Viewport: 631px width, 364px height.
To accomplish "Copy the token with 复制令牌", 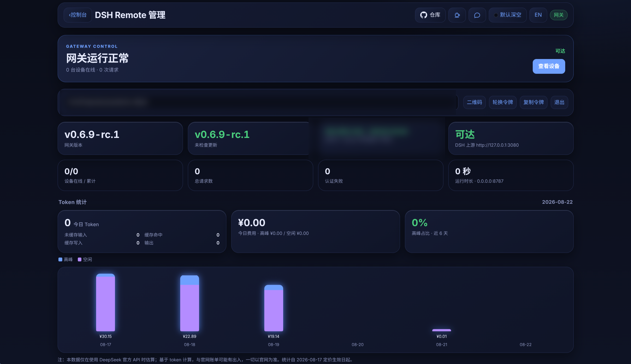I will tap(534, 102).
